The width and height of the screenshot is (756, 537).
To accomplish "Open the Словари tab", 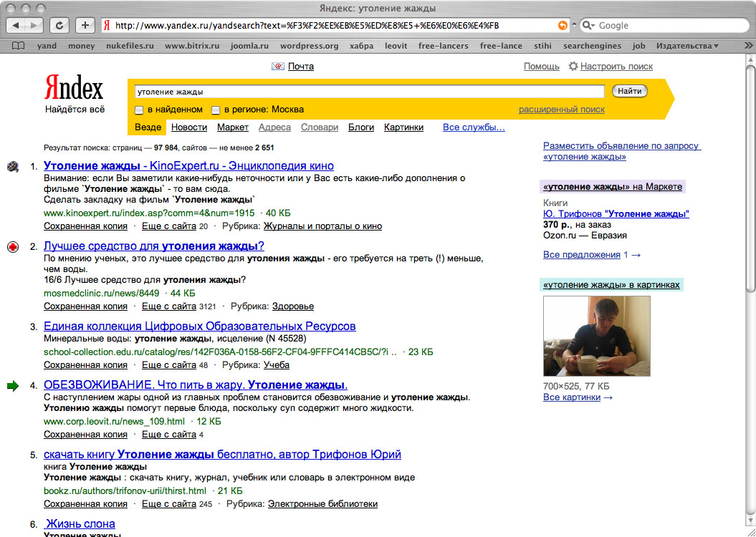I will (x=319, y=127).
